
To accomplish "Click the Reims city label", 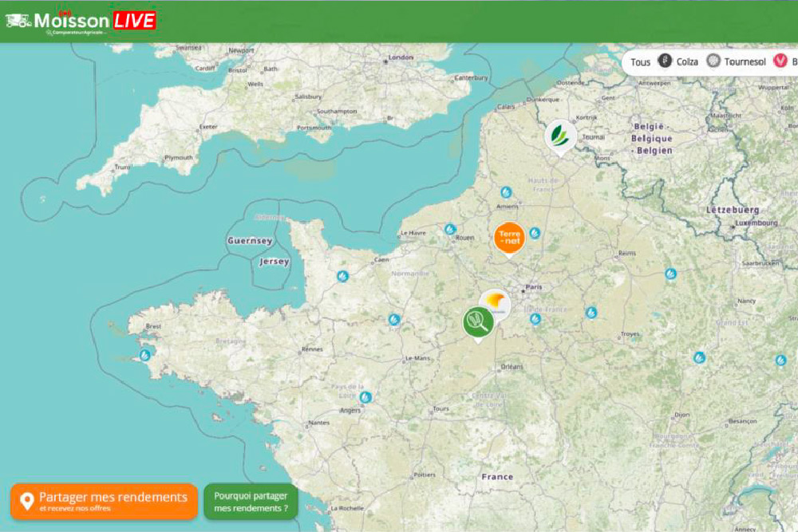I will click(627, 253).
